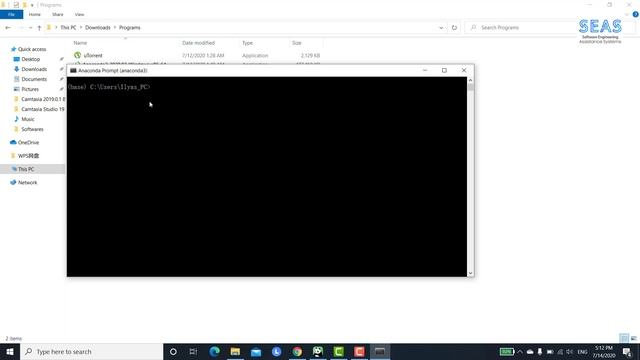Open the Action Center notifications
Screen dimensions: 640x360
[x=627, y=352]
